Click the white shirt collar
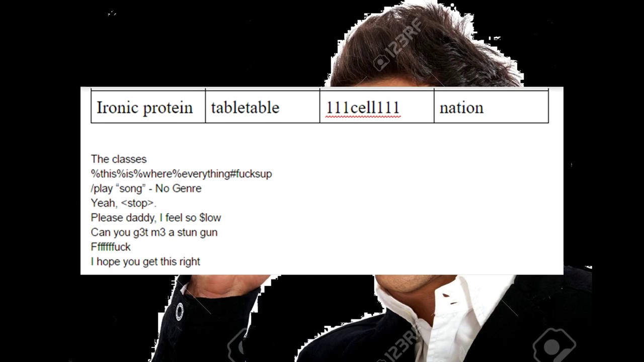Viewport: 644px width, 362px height. 453,297
